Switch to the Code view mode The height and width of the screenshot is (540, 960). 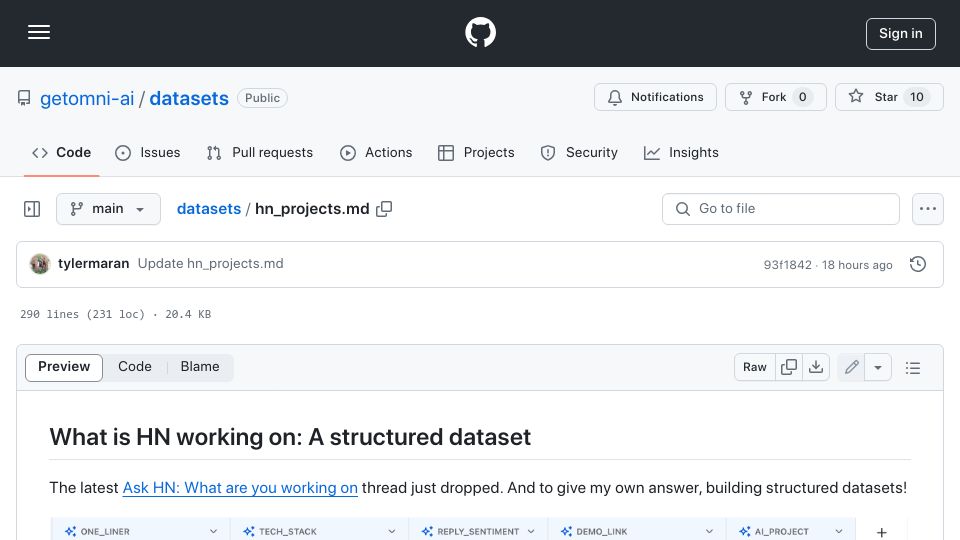135,367
